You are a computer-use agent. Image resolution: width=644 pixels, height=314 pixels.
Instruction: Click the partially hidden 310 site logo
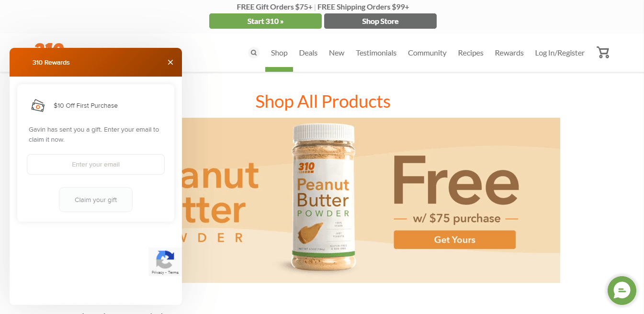[x=49, y=45]
